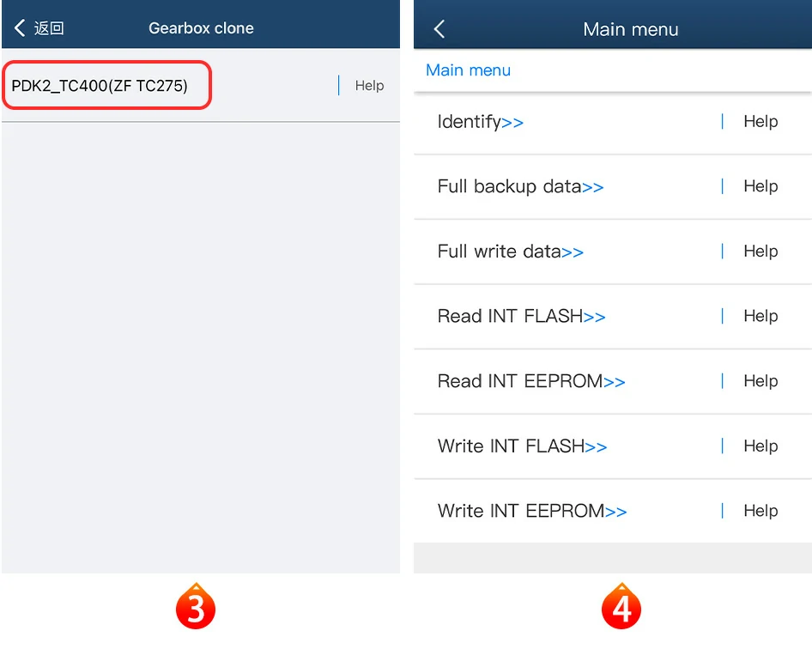Click the Gearbox clone header title
The image size is (812, 649).
tap(201, 28)
